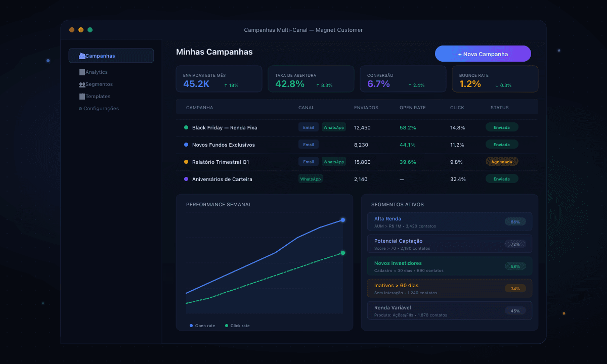Click the 86% progress badge on Alta Renda

click(515, 221)
